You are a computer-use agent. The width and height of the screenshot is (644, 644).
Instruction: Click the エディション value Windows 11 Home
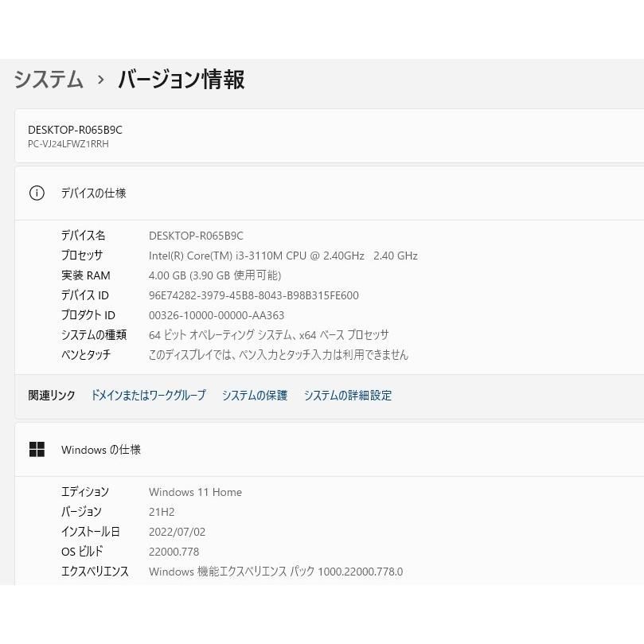195,492
